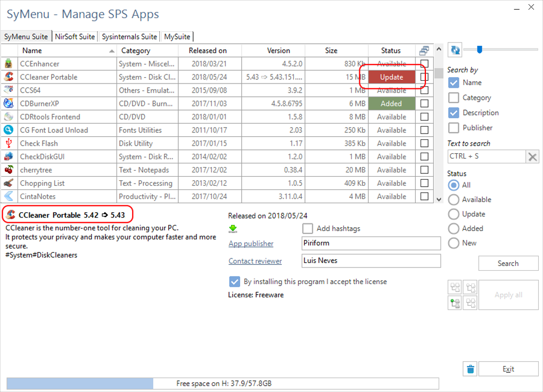Sort by the Name column header
Image resolution: width=543 pixels, height=392 pixels.
(x=67, y=51)
